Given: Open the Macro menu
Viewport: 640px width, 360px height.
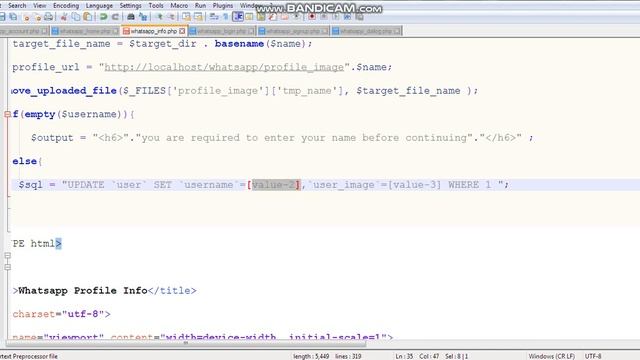Looking at the screenshot, I should click(x=179, y=6).
